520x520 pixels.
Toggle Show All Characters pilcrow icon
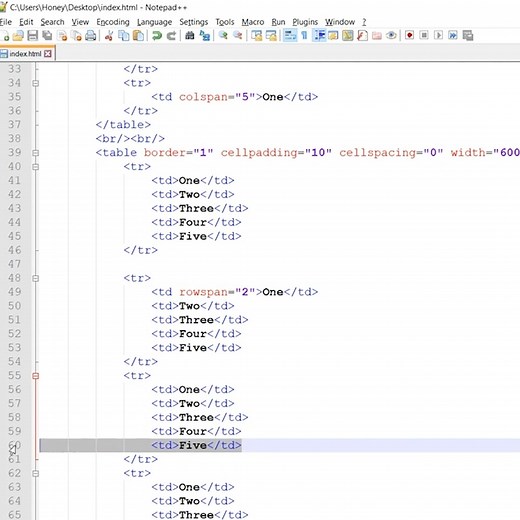click(304, 35)
